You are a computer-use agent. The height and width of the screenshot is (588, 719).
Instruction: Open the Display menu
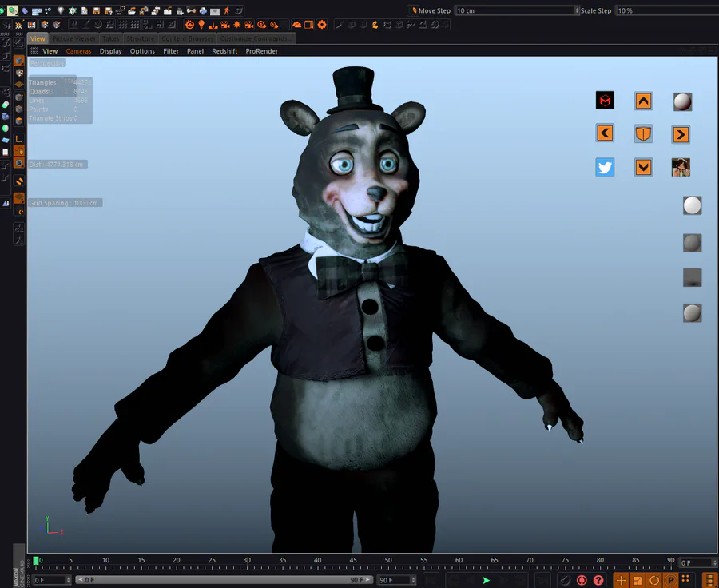[x=110, y=51]
